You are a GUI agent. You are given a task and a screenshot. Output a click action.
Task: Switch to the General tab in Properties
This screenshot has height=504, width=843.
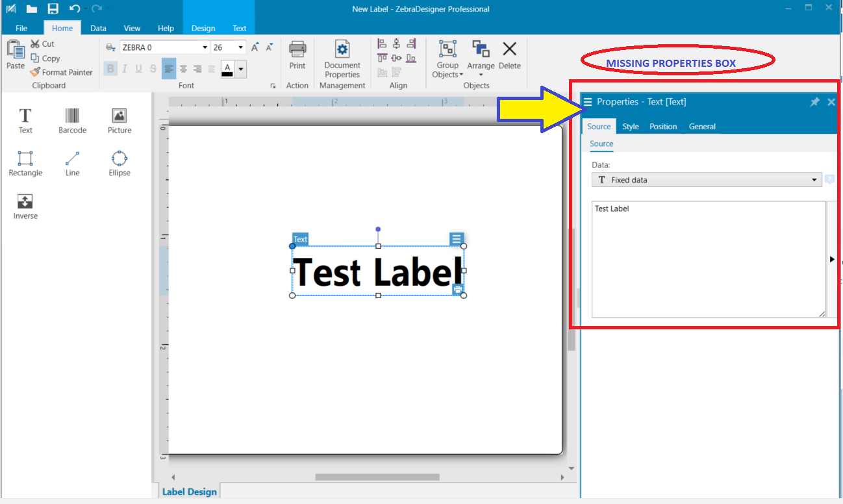[x=702, y=127]
